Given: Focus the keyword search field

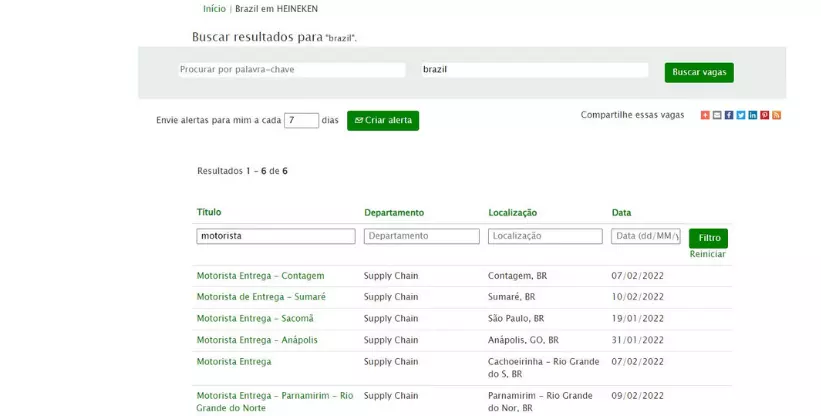Looking at the screenshot, I should pyautogui.click(x=292, y=70).
